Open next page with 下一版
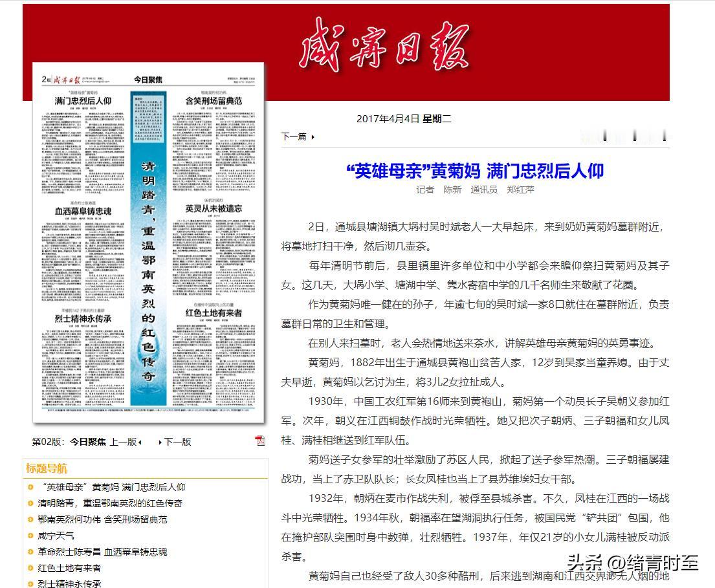715x588 pixels. [177, 442]
